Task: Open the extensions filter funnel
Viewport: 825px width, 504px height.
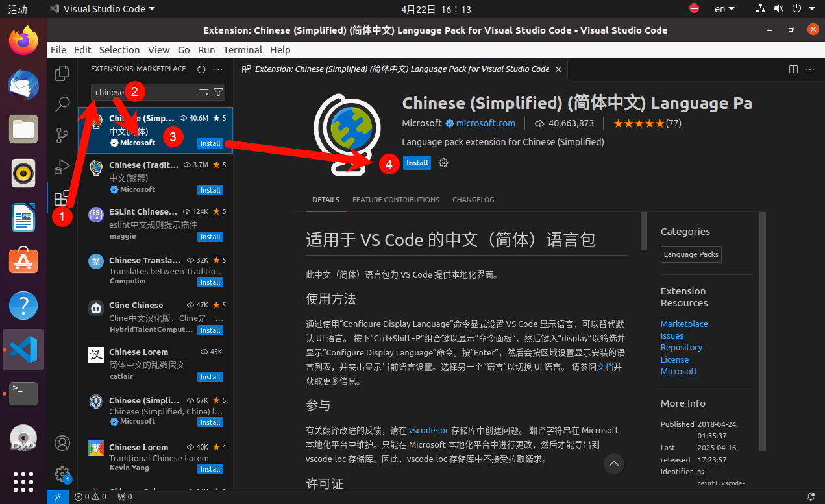Action: coord(218,92)
